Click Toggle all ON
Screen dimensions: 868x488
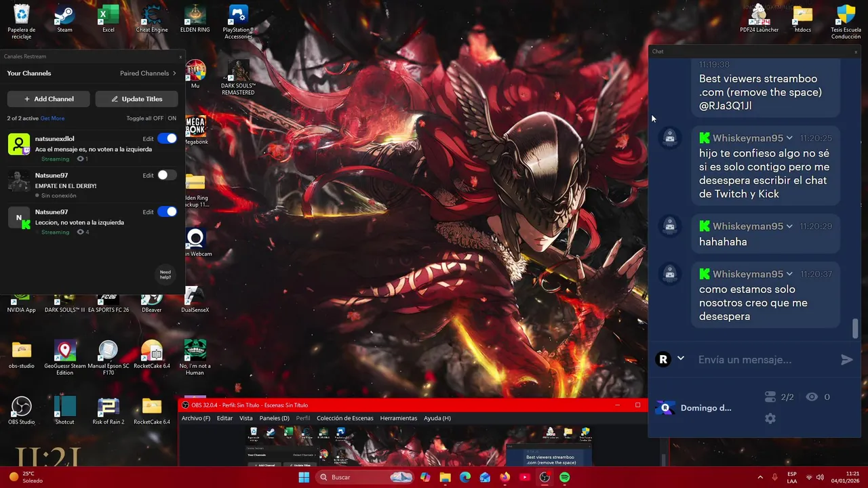[172, 119]
